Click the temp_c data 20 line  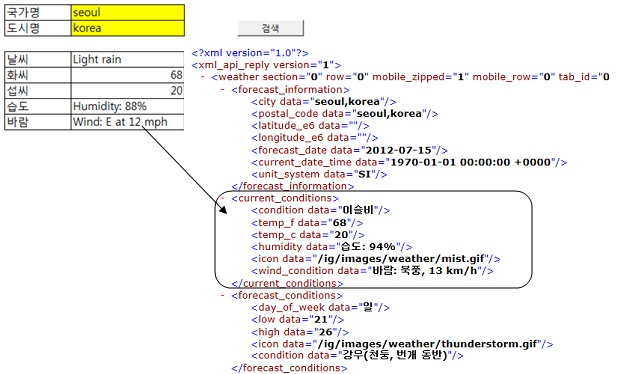(308, 235)
